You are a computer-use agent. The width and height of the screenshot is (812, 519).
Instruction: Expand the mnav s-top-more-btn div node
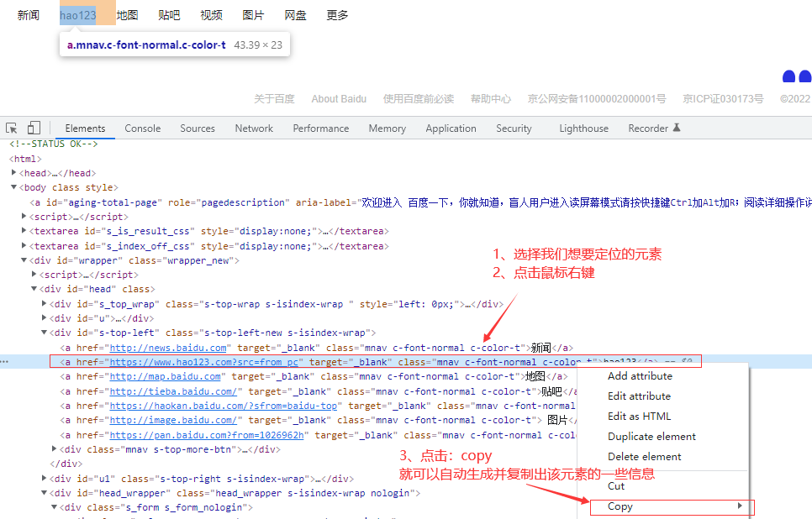coord(55,449)
